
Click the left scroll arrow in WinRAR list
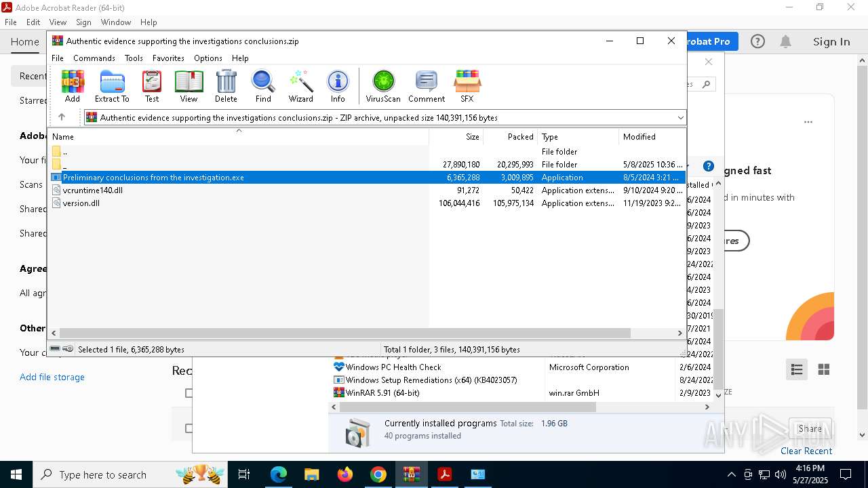(54, 333)
